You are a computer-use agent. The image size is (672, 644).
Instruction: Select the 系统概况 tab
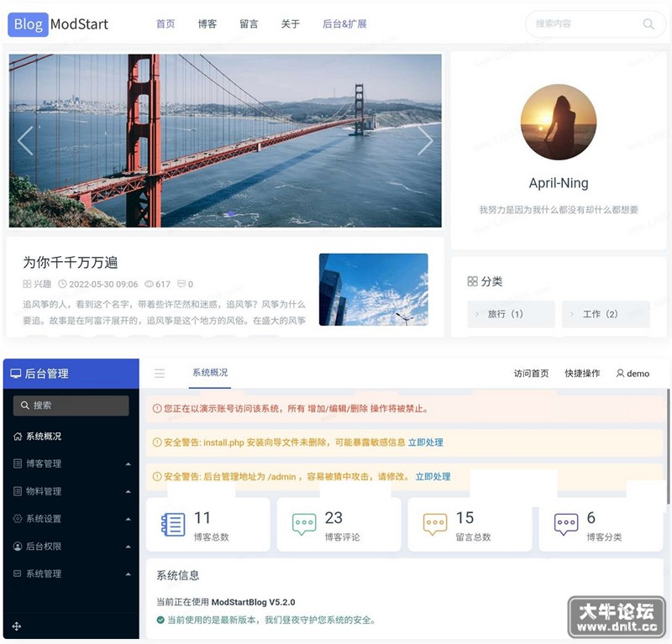pos(210,373)
